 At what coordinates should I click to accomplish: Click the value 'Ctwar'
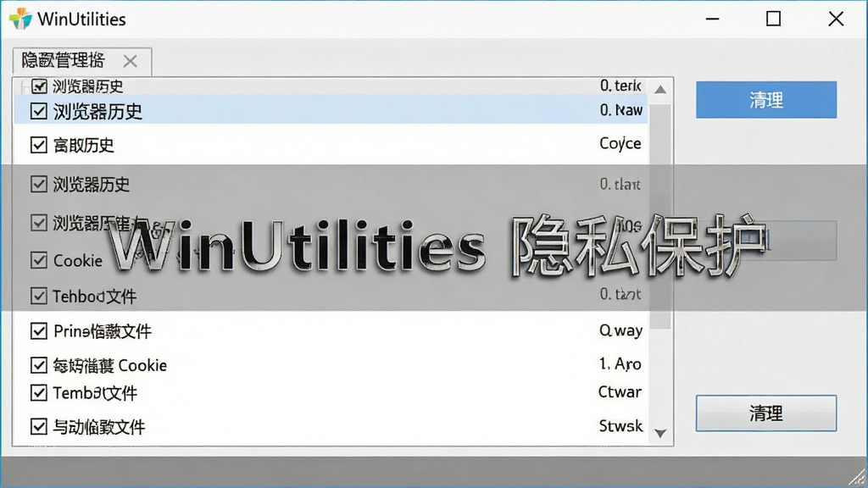[x=620, y=392]
